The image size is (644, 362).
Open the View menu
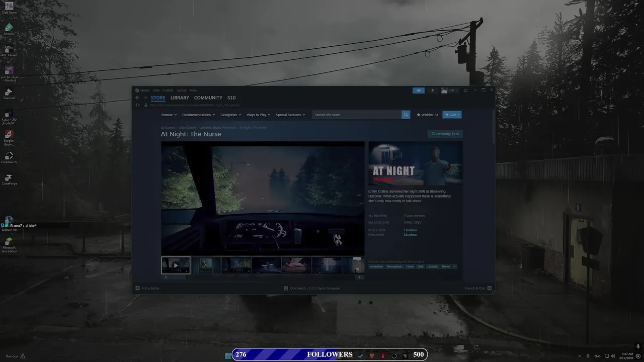click(156, 90)
